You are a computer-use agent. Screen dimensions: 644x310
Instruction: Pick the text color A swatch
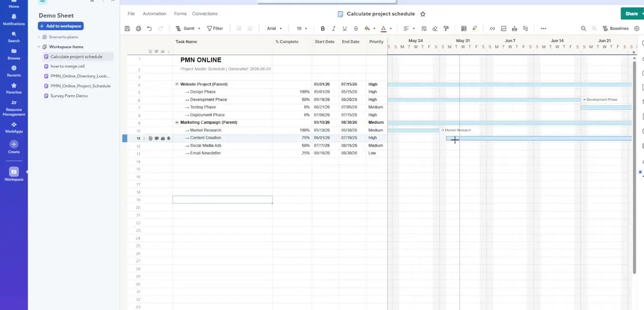[x=383, y=29]
